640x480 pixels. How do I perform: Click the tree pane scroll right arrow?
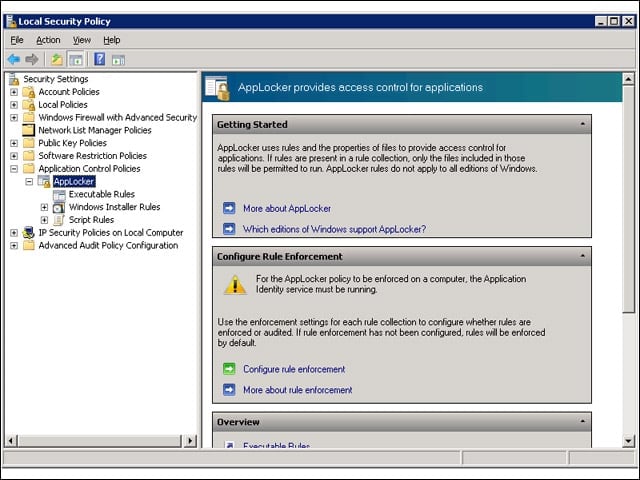point(190,441)
